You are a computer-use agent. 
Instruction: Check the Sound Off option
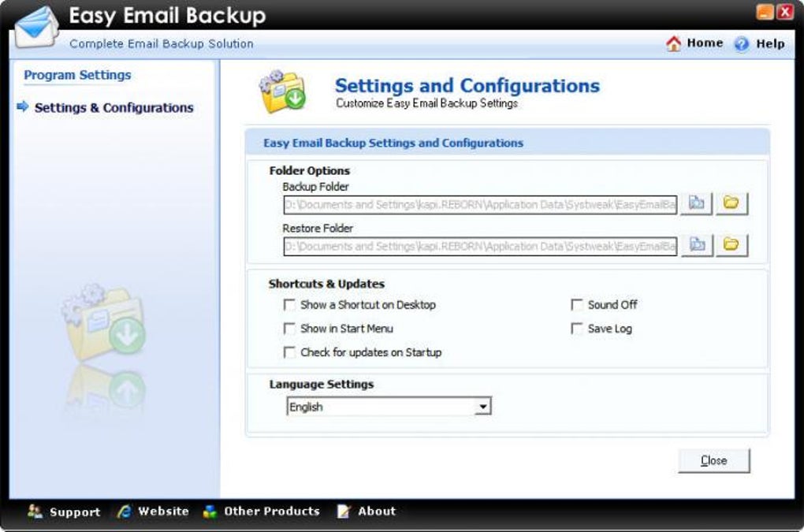(577, 305)
